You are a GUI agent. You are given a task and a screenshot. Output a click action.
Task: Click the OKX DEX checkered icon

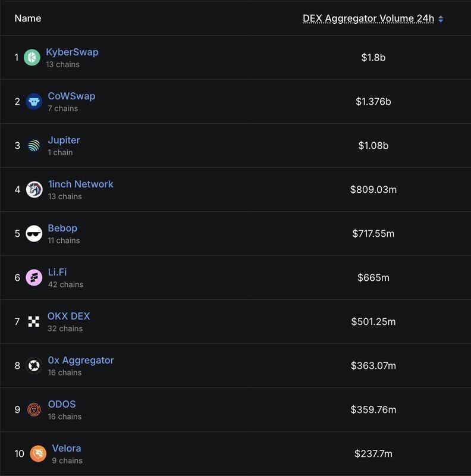tap(34, 321)
